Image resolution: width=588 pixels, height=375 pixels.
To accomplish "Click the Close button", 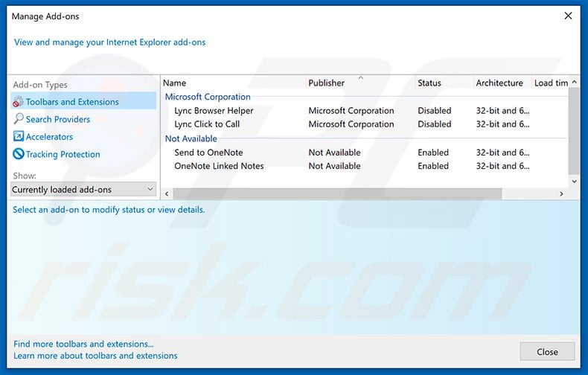I will pos(547,352).
